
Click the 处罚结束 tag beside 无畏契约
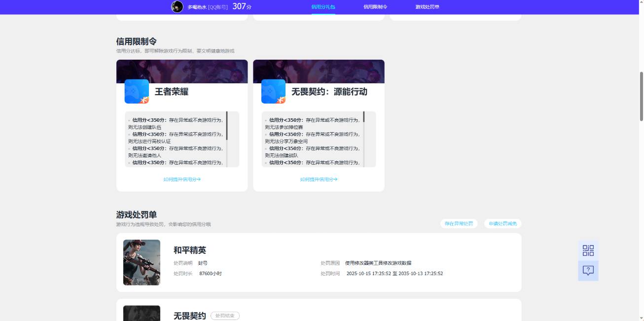click(x=225, y=316)
